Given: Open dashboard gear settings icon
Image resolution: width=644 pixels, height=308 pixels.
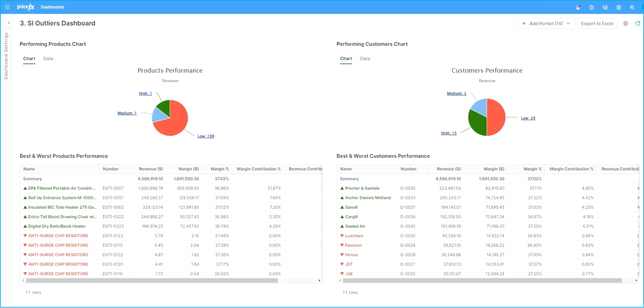Looking at the screenshot, I should click(625, 23).
